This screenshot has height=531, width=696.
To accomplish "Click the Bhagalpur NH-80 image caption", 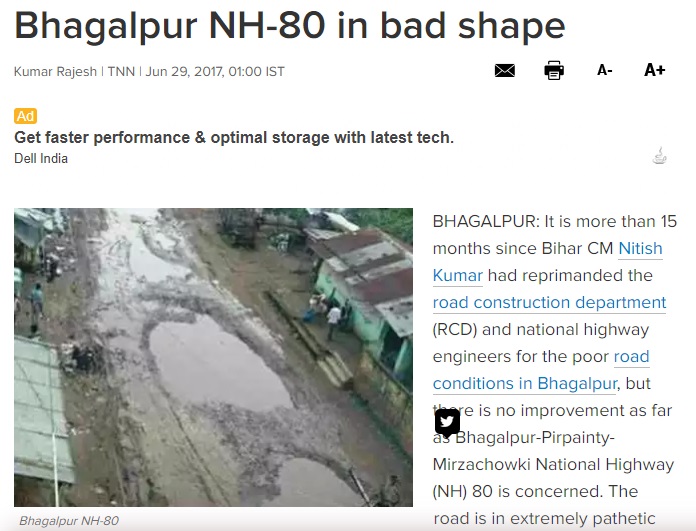I will (69, 520).
